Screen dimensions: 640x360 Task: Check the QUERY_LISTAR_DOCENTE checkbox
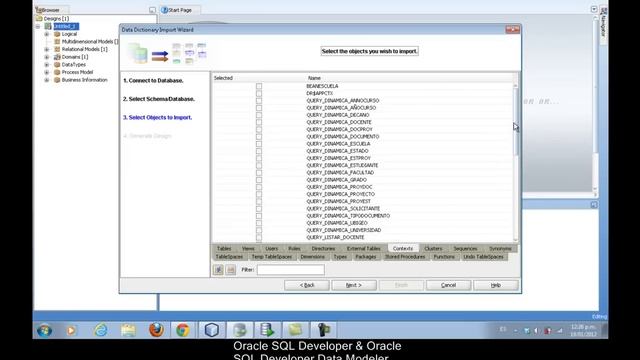(259, 238)
